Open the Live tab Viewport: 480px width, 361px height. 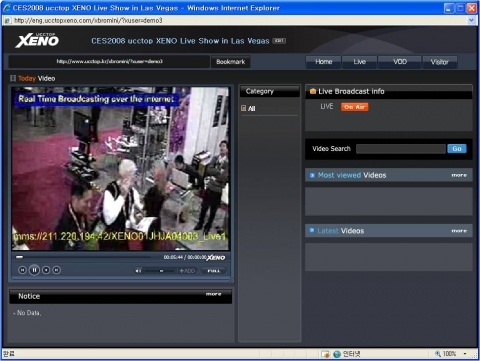[x=359, y=62]
